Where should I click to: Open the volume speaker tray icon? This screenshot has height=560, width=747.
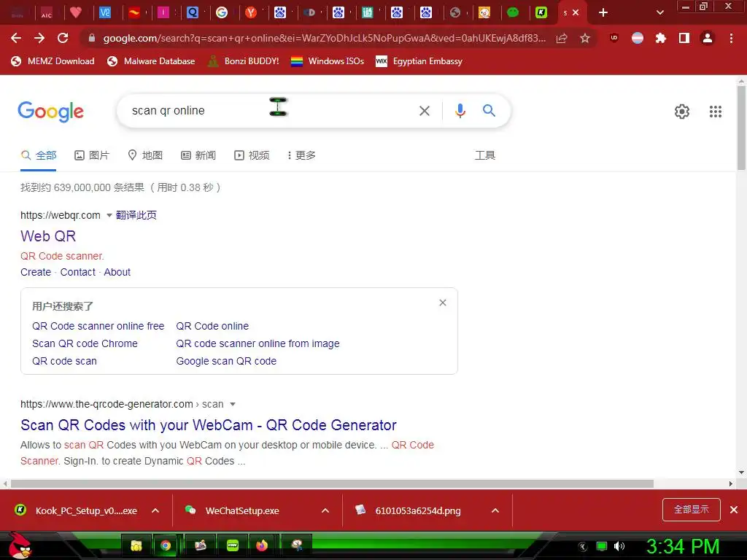(619, 546)
